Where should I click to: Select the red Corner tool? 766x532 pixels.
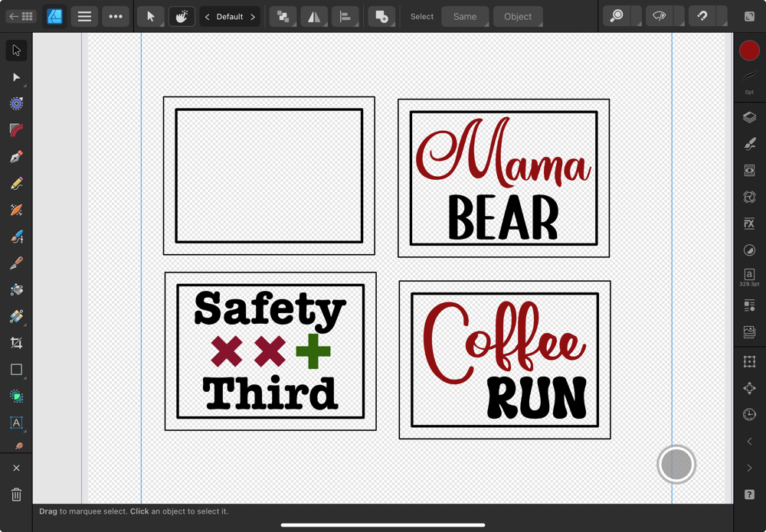click(16, 130)
